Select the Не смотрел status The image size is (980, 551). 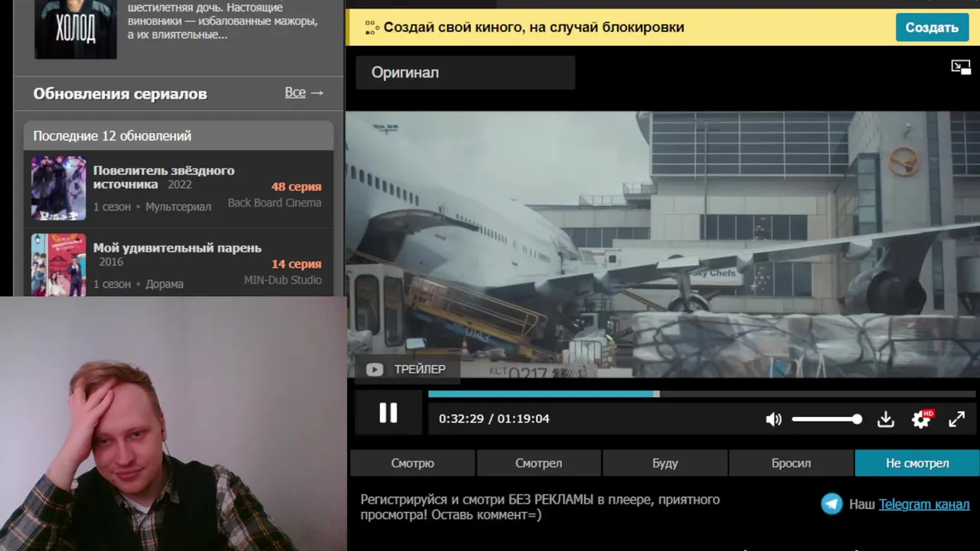click(917, 463)
